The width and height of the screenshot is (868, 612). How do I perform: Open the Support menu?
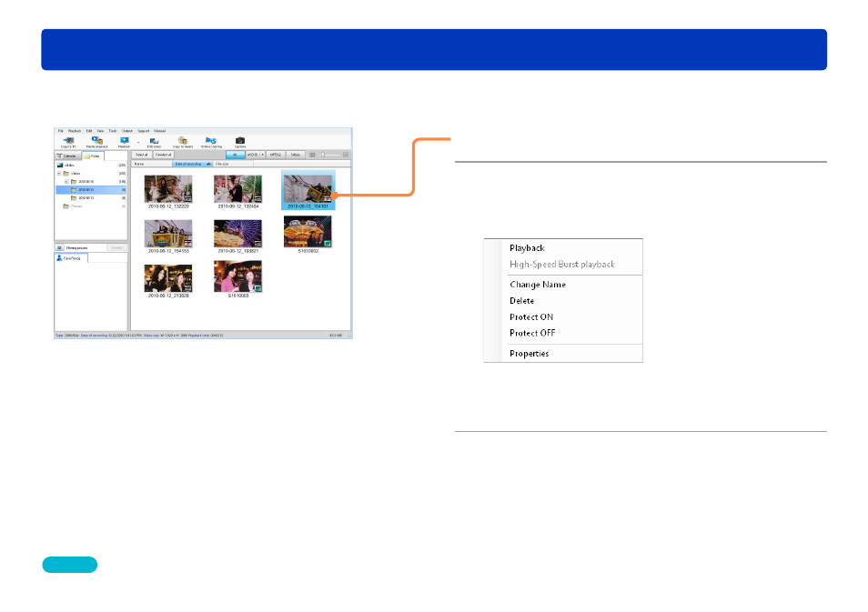point(144,131)
